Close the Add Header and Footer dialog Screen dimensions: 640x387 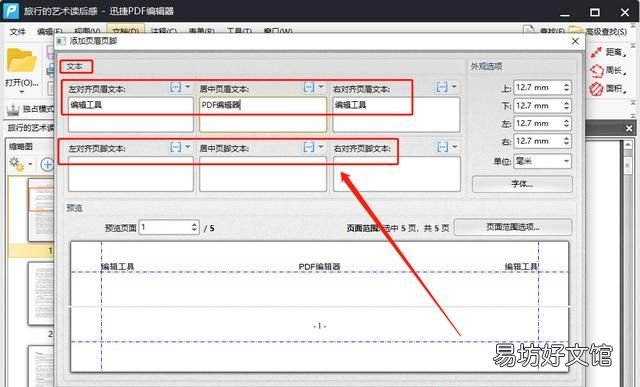[576, 41]
